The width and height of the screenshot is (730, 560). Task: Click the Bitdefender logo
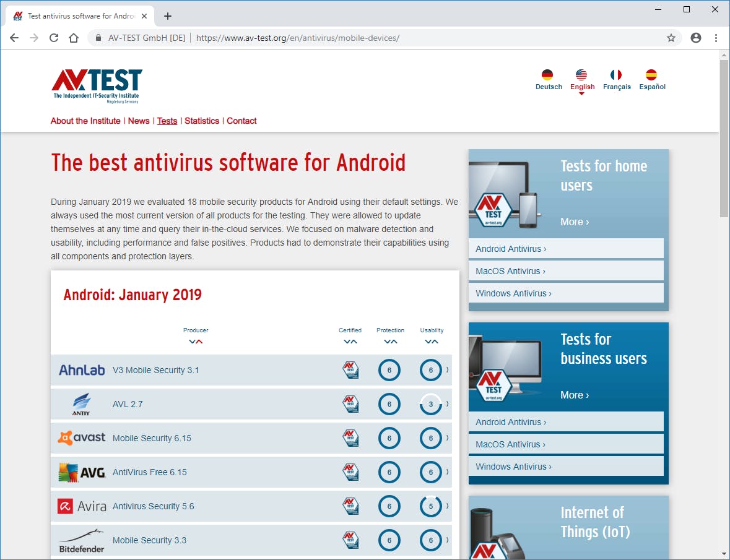82,540
